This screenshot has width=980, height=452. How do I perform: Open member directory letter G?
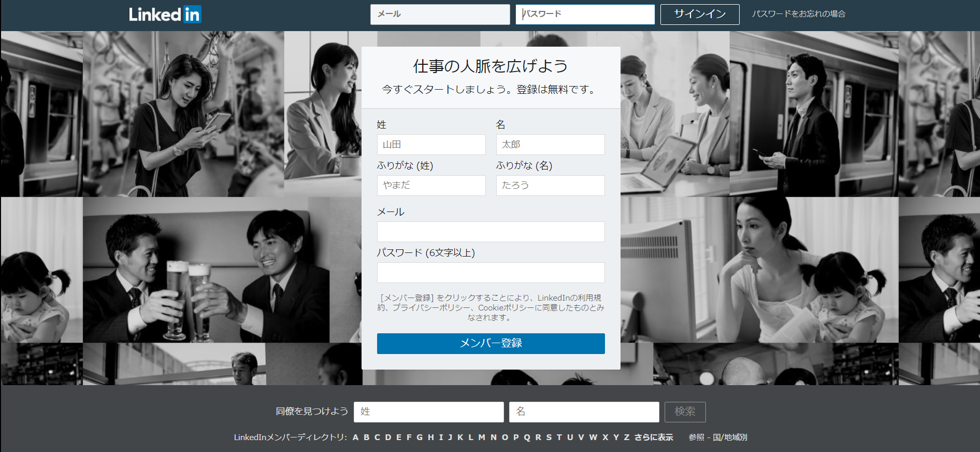click(x=420, y=437)
